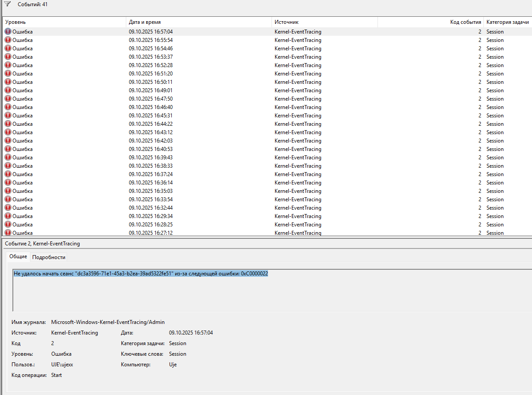Click the error icon of the 16:52:28 event
The height and width of the screenshot is (395, 532).
[8, 65]
